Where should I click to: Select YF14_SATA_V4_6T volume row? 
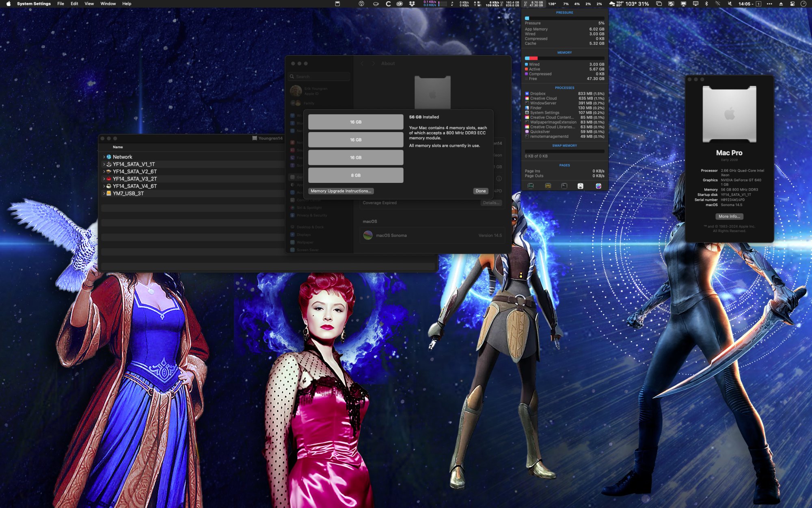pos(134,186)
